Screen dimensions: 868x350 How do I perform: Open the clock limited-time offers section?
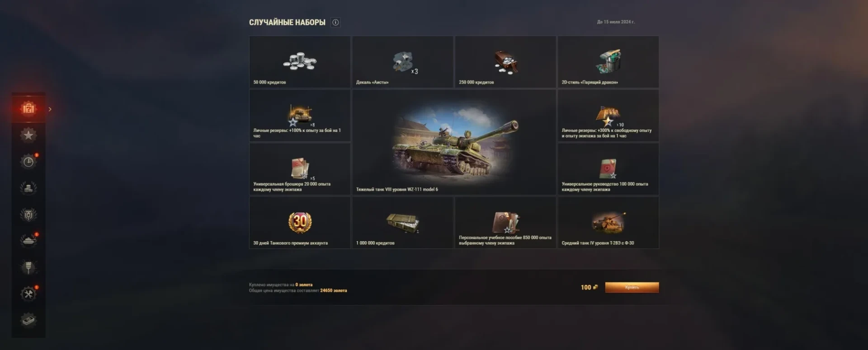(x=28, y=162)
